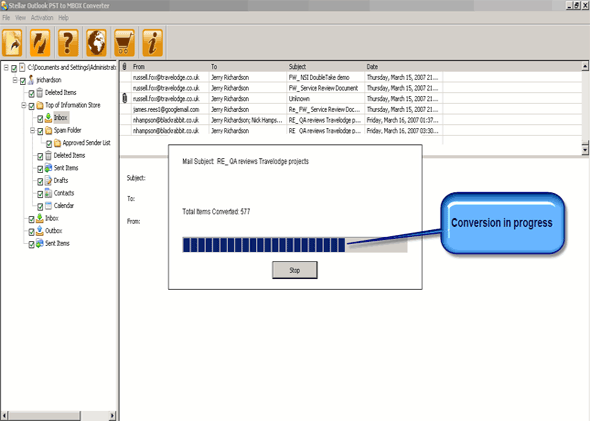The image size is (590, 421).
Task: Click folder tree horizontal scrollbar thumb
Action: pos(45,416)
